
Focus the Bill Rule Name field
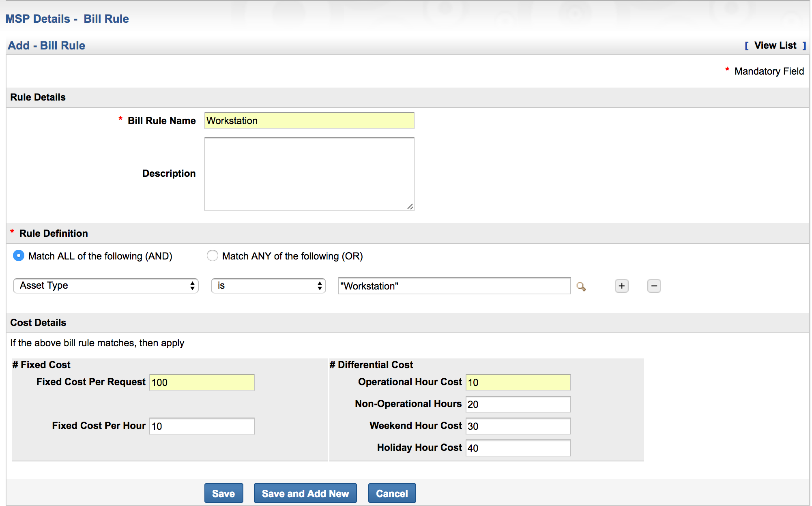[309, 121]
